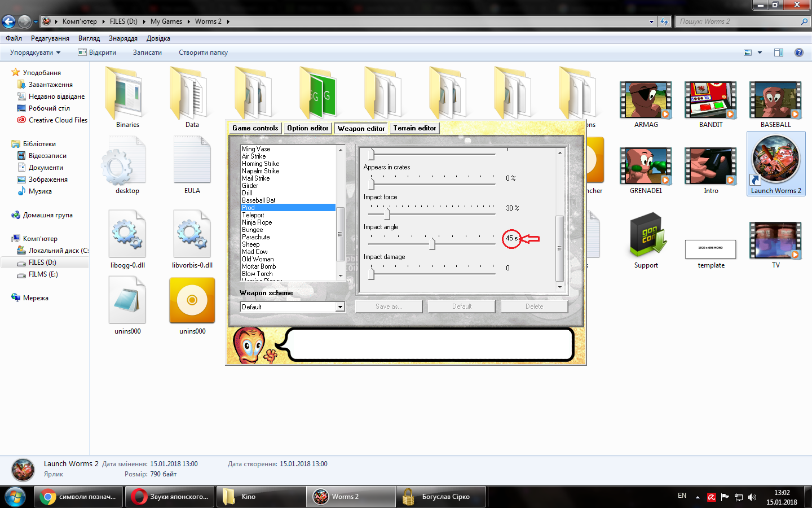Open the Вигляд menu

[x=89, y=38]
